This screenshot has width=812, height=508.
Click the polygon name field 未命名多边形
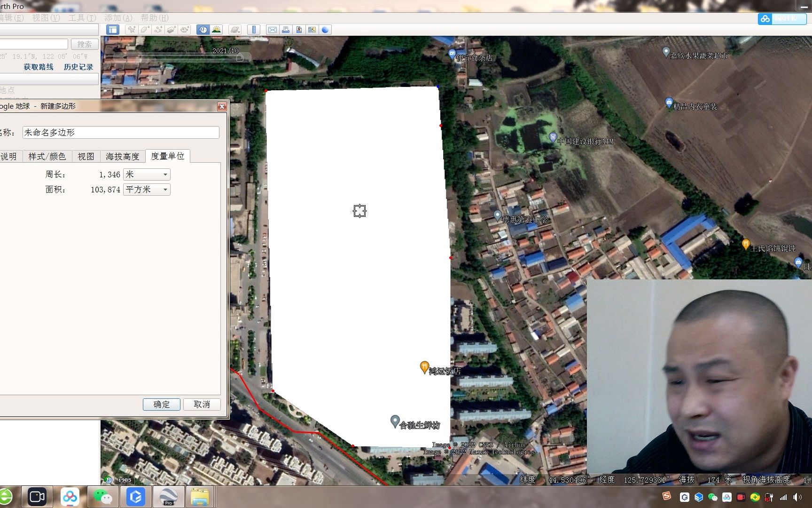[121, 133]
